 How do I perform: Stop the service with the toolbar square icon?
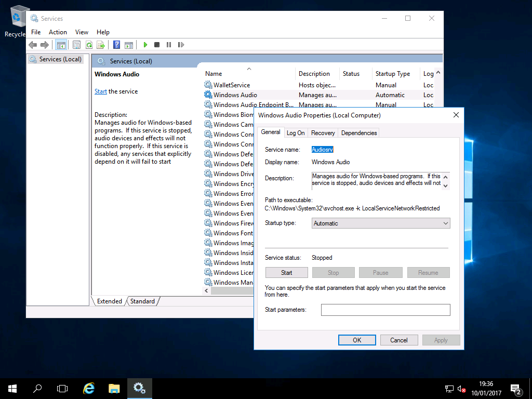click(x=157, y=45)
